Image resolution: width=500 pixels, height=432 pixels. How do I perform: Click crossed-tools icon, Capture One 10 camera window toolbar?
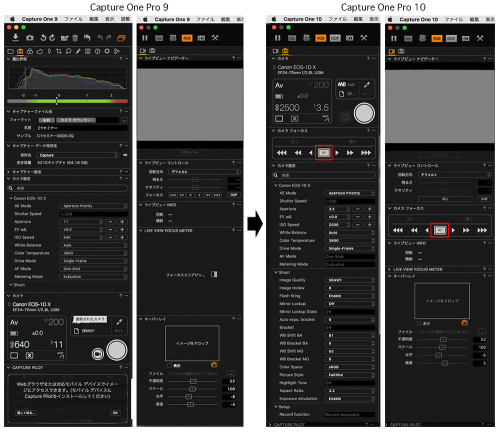364,38
